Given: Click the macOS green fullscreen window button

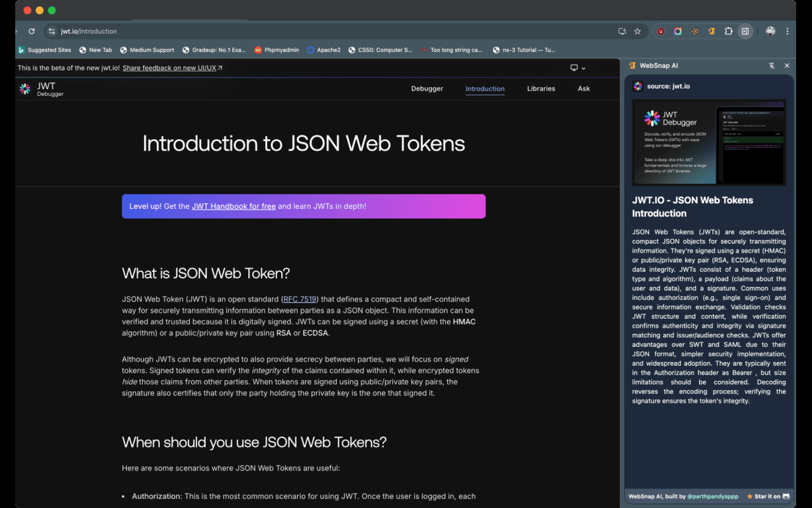Looking at the screenshot, I should pyautogui.click(x=51, y=10).
